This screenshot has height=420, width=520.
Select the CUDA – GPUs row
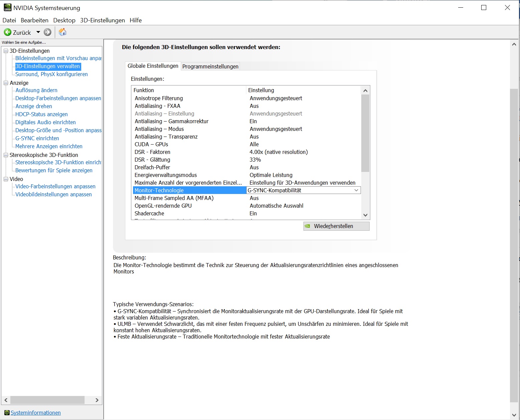pos(247,144)
